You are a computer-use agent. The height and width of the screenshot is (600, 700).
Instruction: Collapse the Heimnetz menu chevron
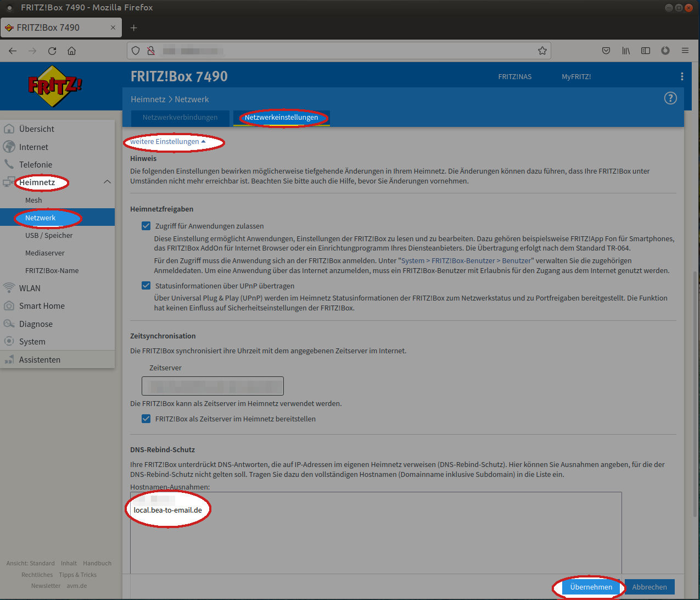pyautogui.click(x=107, y=182)
